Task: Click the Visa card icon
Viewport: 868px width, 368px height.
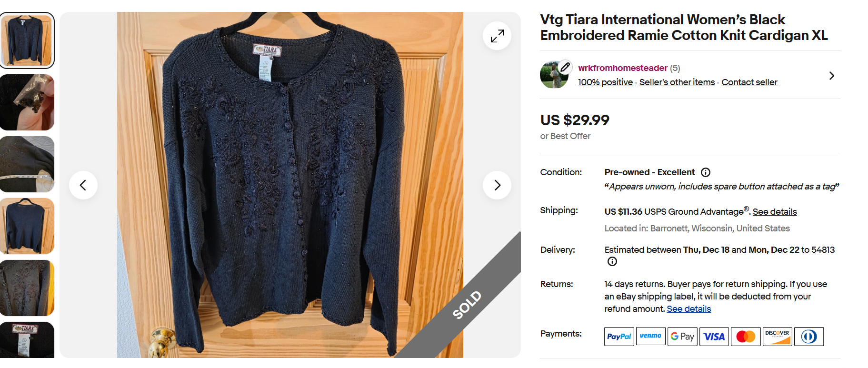Action: (714, 337)
